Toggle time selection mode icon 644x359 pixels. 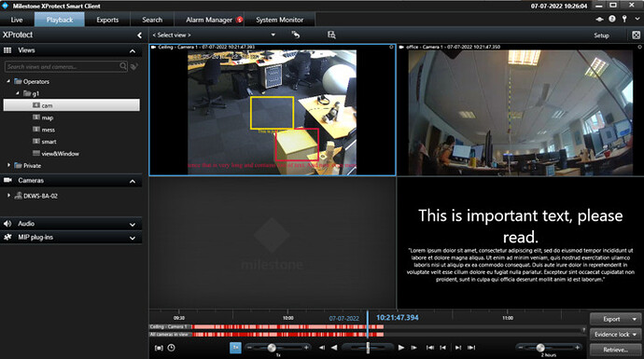click(159, 348)
